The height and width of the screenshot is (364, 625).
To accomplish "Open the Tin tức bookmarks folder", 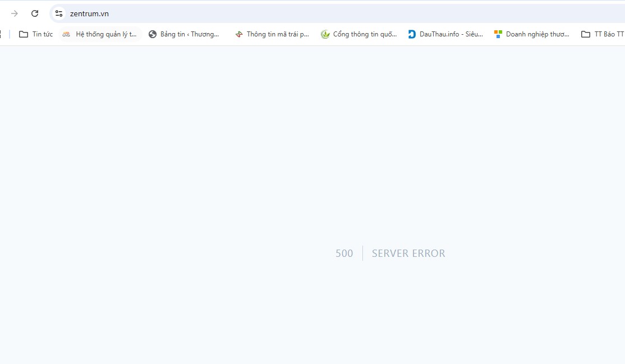I will click(x=36, y=34).
